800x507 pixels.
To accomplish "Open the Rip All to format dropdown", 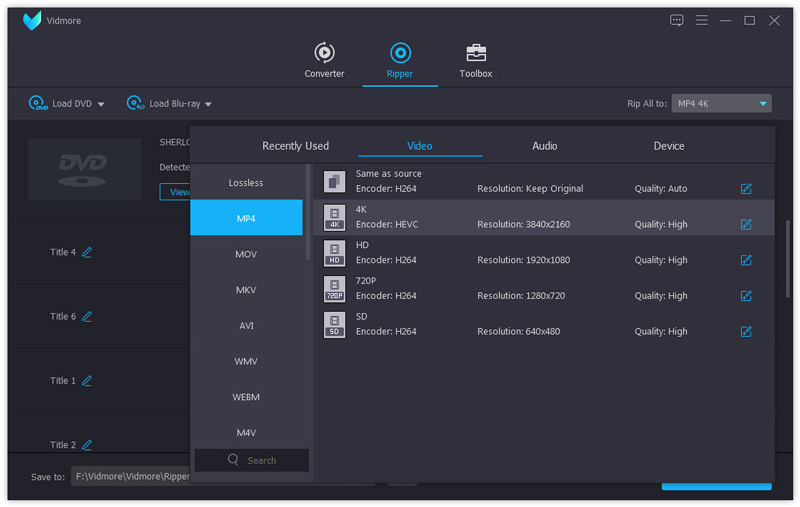I will pos(721,103).
